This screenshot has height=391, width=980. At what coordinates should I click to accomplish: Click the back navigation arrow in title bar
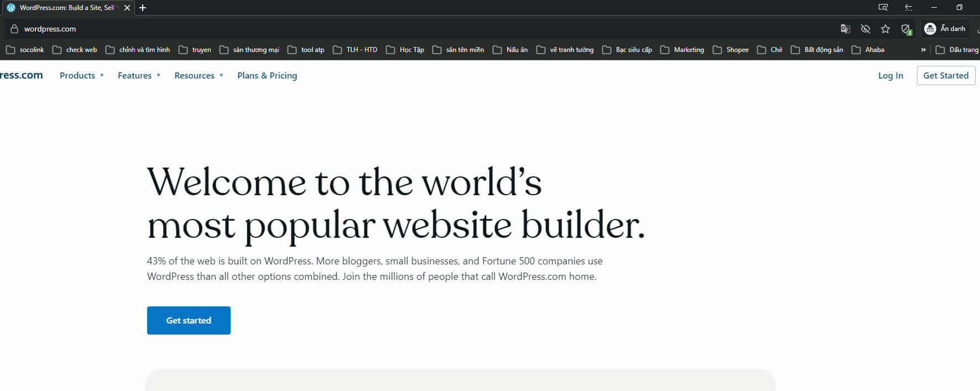point(909,8)
